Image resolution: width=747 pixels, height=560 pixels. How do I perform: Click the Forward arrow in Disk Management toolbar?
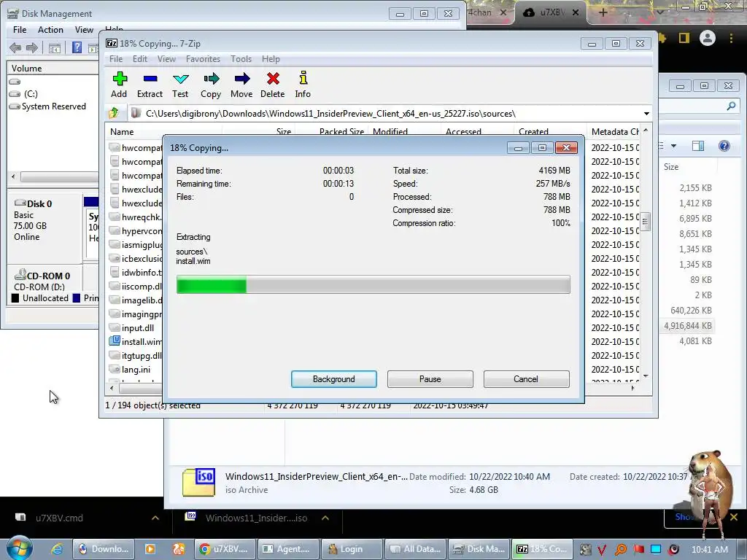(x=32, y=47)
